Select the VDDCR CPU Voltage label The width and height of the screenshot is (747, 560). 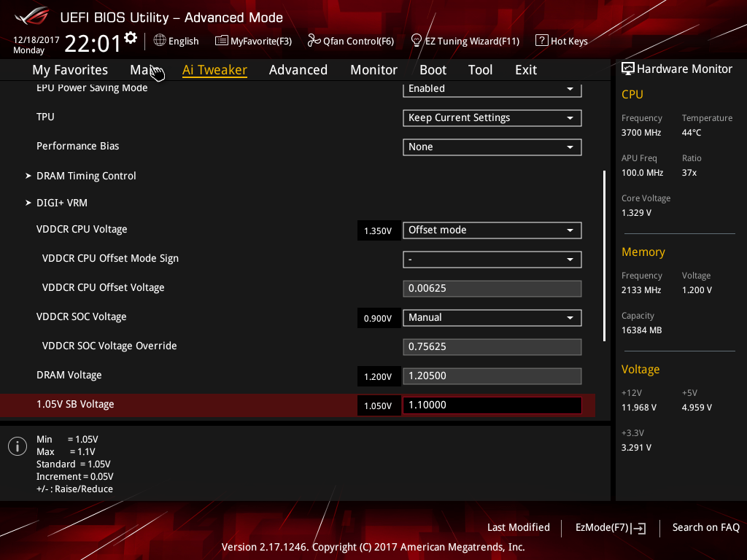click(x=82, y=230)
